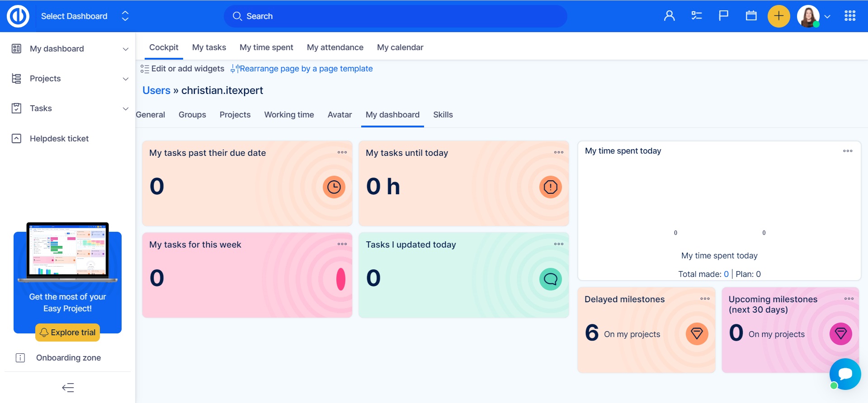Screen dimensions: 868x403
Task: Expand the Tasks sidebar section
Action: (x=125, y=108)
